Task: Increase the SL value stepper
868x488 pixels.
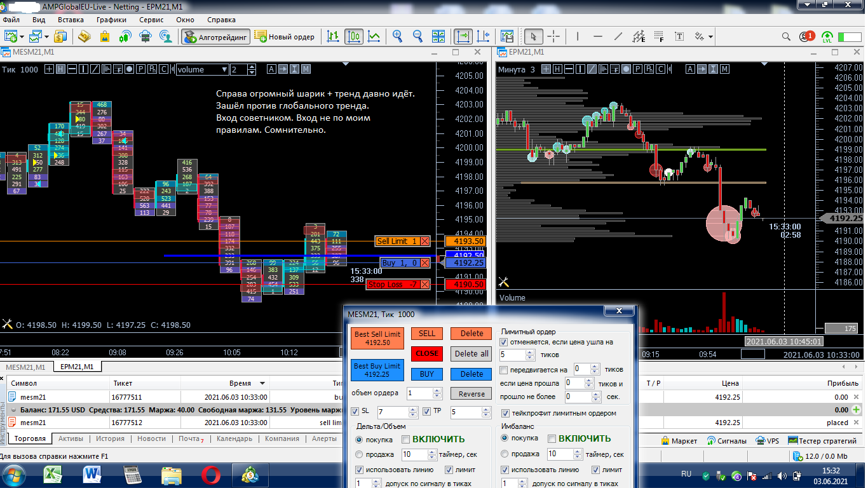Action: (413, 410)
